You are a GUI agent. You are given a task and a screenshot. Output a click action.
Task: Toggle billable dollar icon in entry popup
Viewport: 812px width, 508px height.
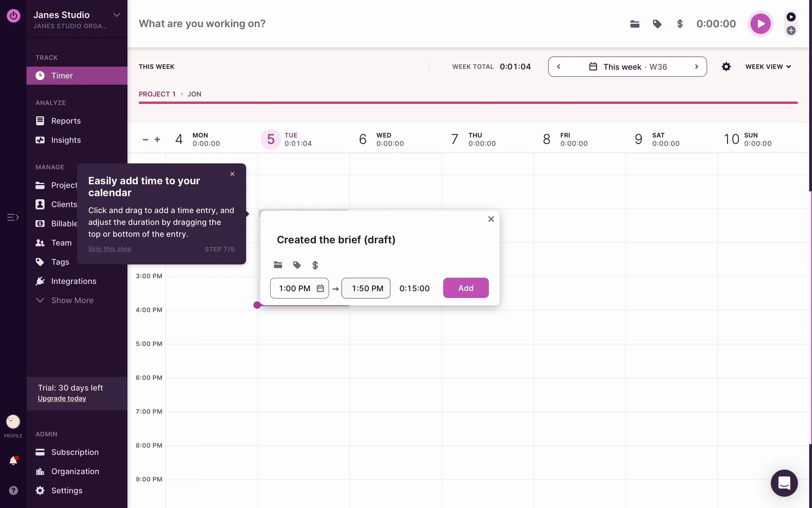[x=315, y=265]
